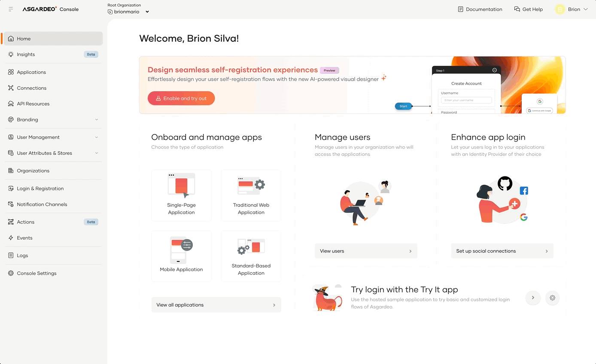
Task: Open the Documentation link
Action: [480, 9]
